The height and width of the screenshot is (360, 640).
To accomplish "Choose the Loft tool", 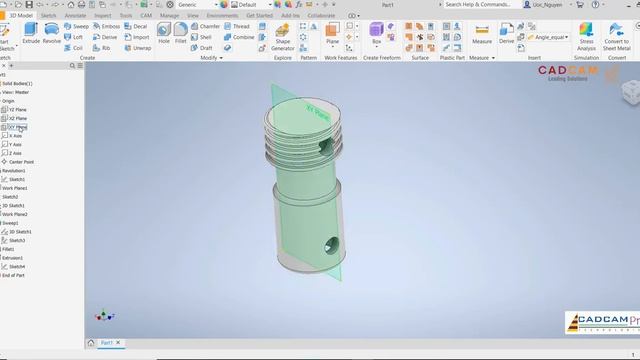I will [x=73, y=37].
